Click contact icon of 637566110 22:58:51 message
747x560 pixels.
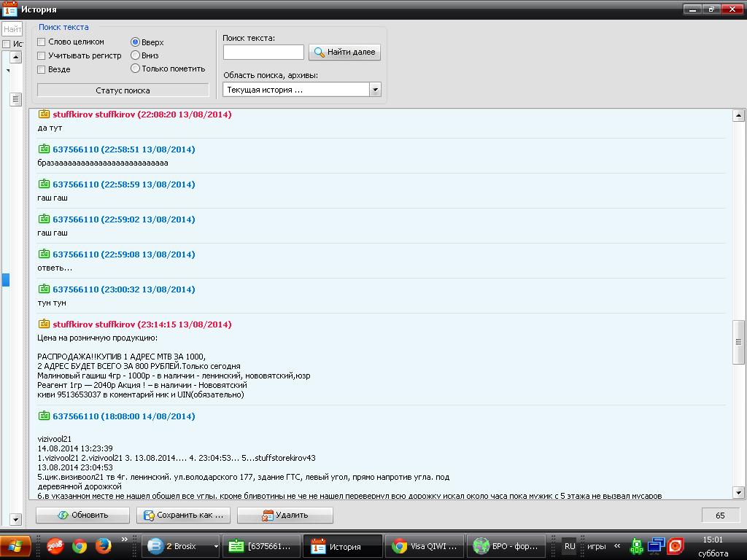44,149
